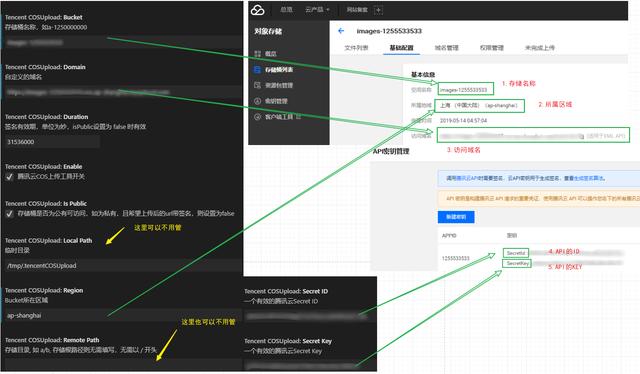Click the APPID value 1255533533
Image resolution: width=640 pixels, height=374 pixels.
point(456,258)
